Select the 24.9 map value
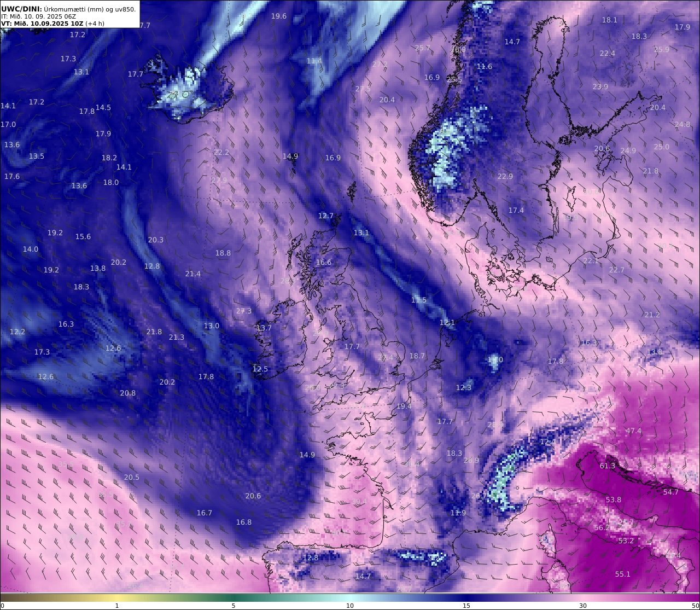The image size is (700, 610). coord(628,151)
